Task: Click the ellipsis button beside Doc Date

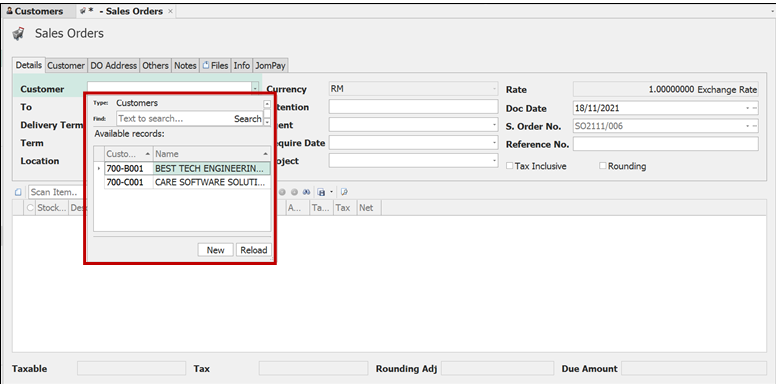Action: tap(755, 108)
